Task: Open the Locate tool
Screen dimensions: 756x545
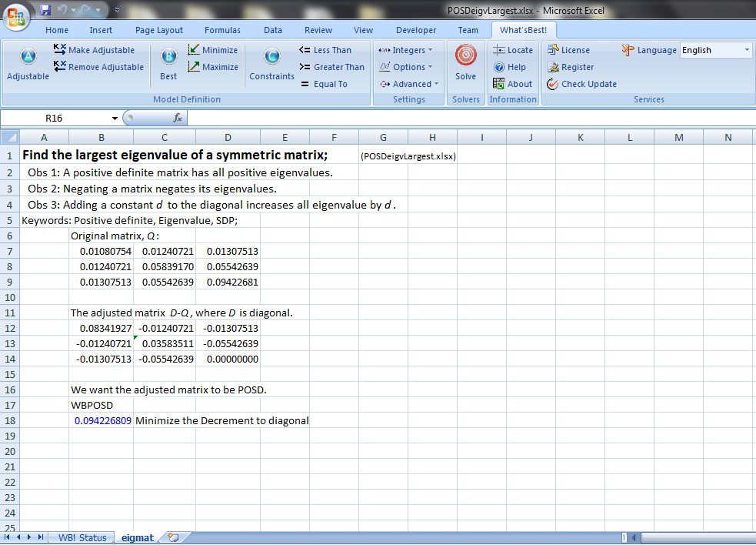Action: (x=513, y=50)
